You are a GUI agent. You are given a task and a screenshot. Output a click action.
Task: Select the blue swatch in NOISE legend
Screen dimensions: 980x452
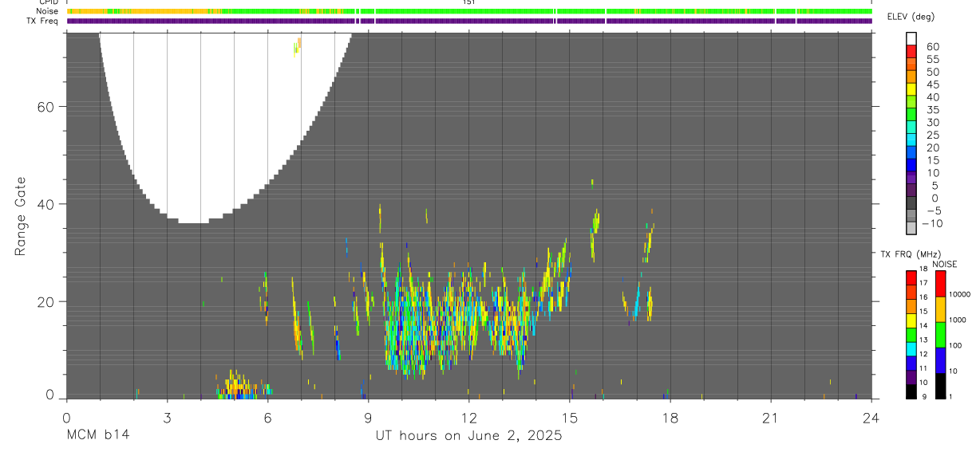point(941,360)
